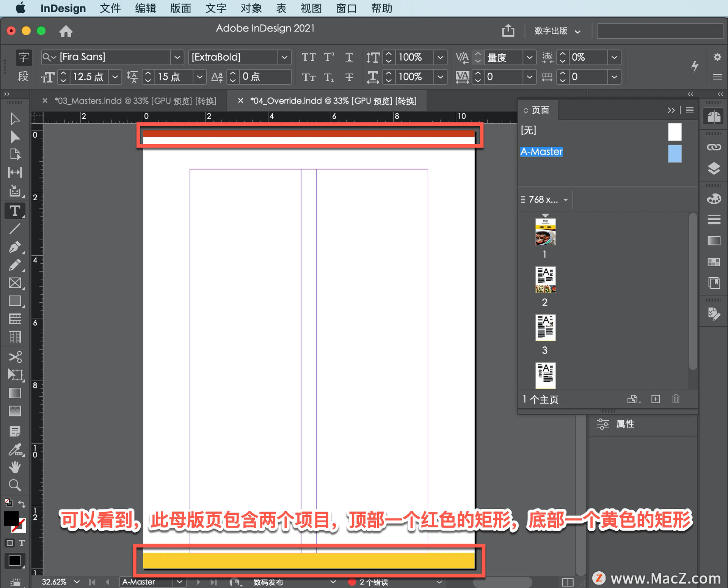Switch to Character formatting controls
728x588 pixels.
coord(24,57)
